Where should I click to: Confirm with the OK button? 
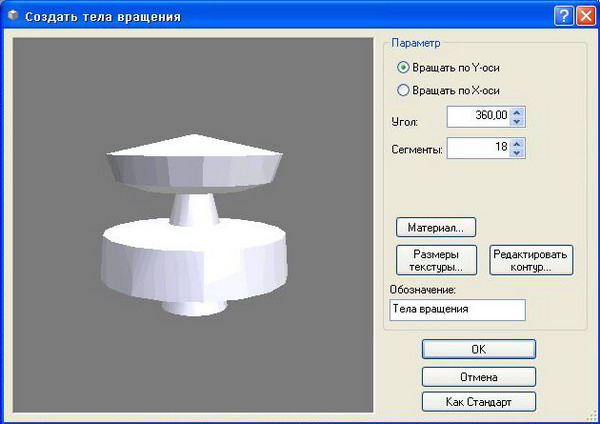(478, 350)
